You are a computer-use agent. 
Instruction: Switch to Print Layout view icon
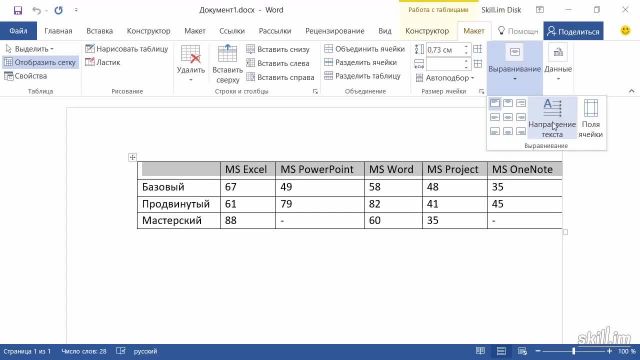[501, 351]
